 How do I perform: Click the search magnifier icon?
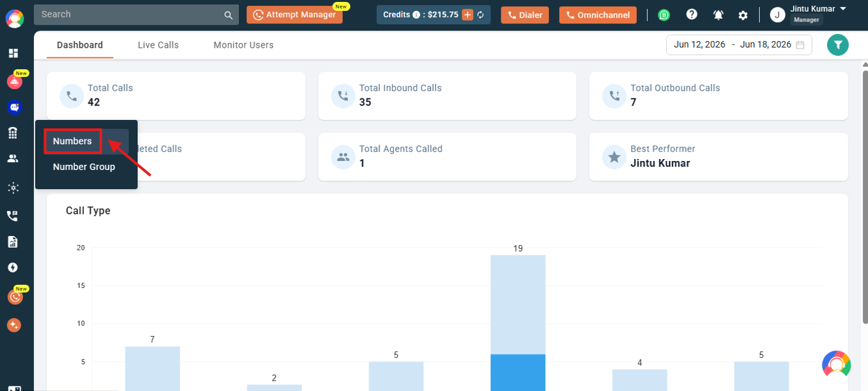click(x=228, y=15)
